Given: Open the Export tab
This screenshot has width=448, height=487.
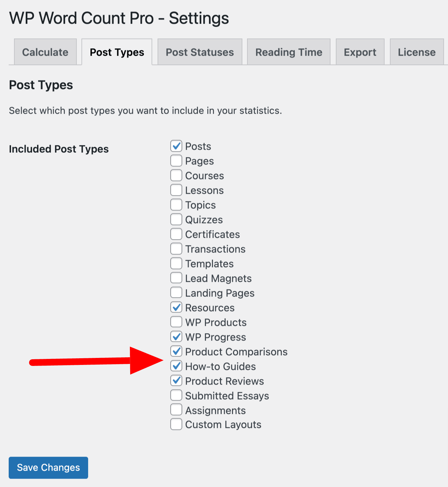Looking at the screenshot, I should (360, 52).
